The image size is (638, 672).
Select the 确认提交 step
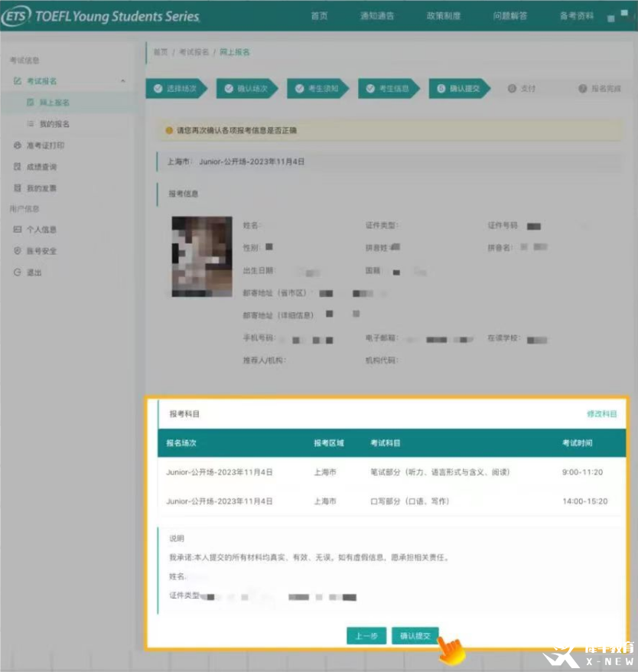pos(460,88)
